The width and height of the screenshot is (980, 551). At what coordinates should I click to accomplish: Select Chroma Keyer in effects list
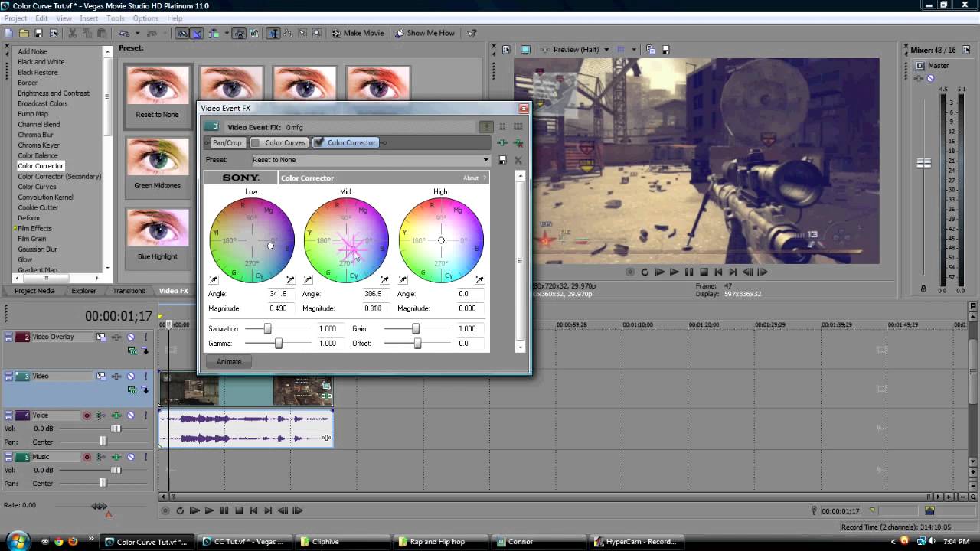(x=38, y=145)
